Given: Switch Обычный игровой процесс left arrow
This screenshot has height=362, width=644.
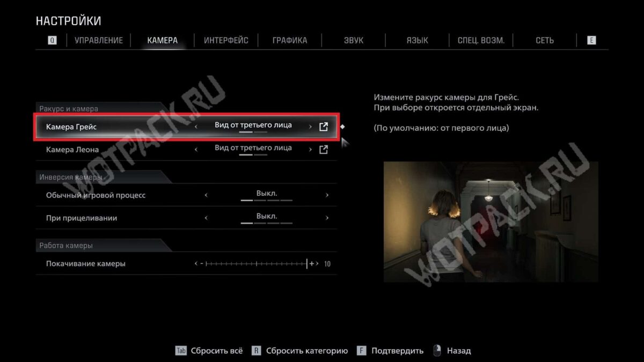Looking at the screenshot, I should click(x=206, y=195).
